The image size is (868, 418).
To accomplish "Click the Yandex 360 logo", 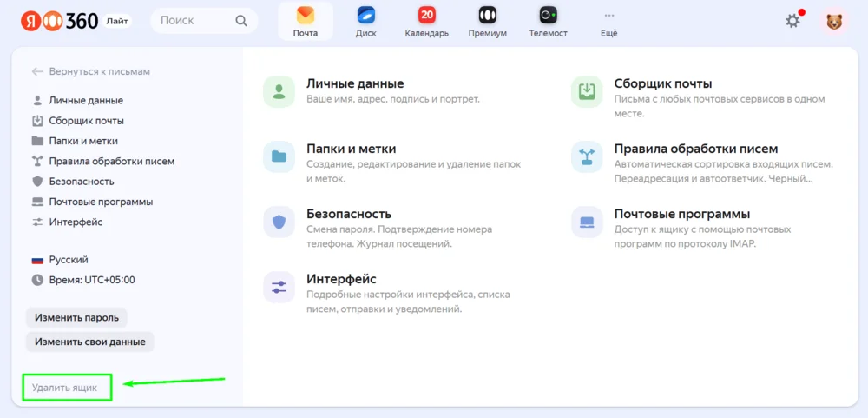I will pyautogui.click(x=60, y=21).
